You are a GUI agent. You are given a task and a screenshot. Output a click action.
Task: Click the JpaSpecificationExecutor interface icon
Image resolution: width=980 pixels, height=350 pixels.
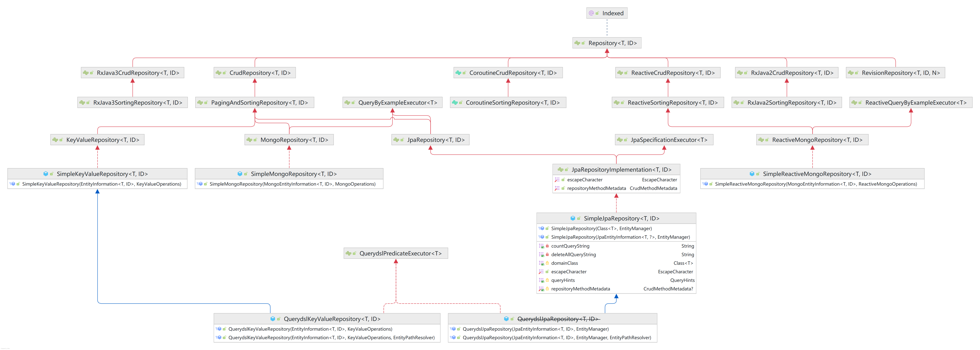[x=620, y=140]
